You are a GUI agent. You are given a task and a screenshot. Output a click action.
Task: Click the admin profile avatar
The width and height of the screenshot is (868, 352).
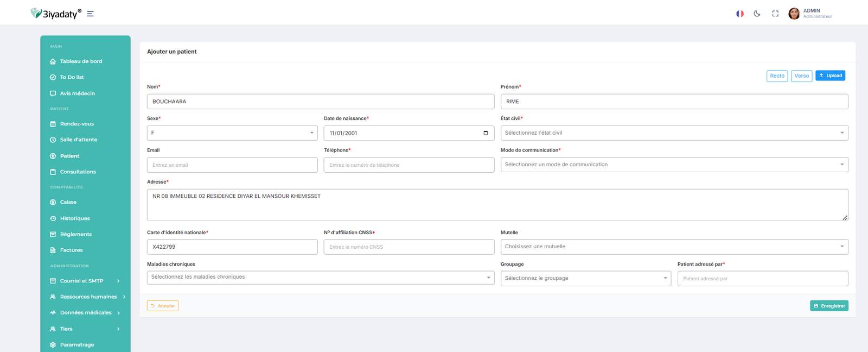(x=794, y=14)
